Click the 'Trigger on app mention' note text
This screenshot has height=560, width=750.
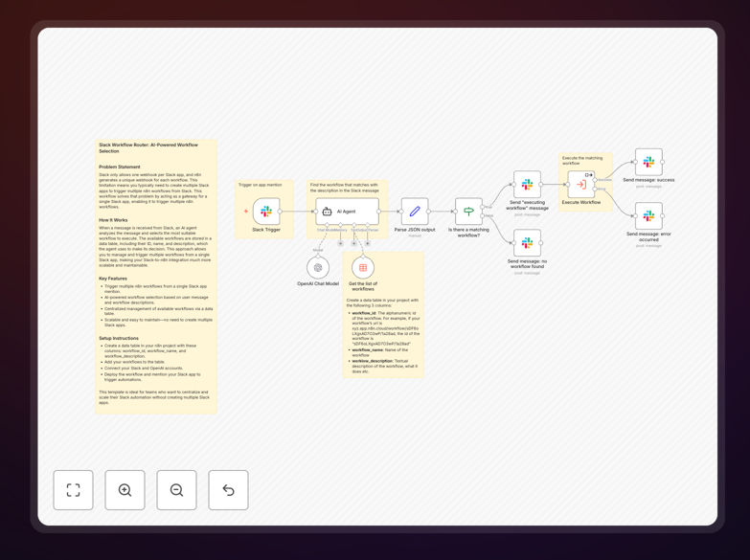point(261,185)
